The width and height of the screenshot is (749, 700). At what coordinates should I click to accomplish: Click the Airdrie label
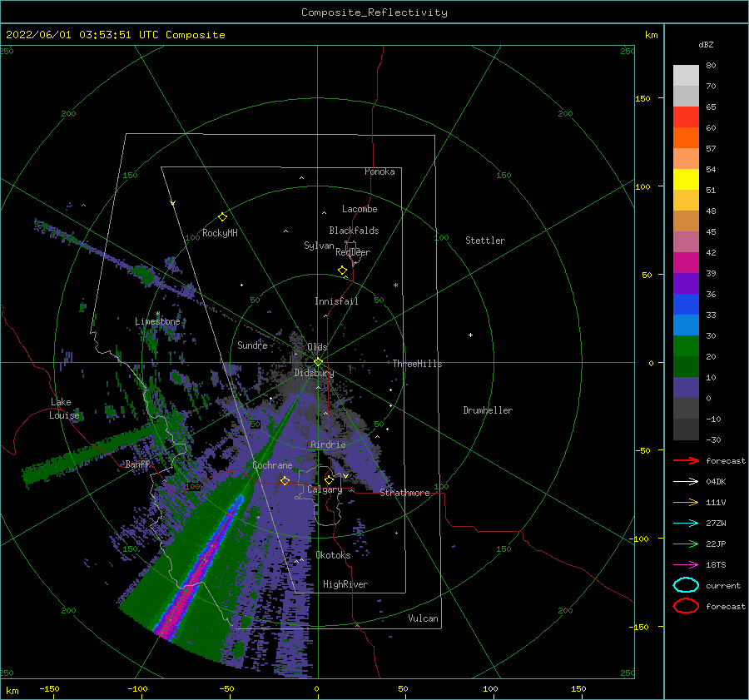tap(328, 444)
